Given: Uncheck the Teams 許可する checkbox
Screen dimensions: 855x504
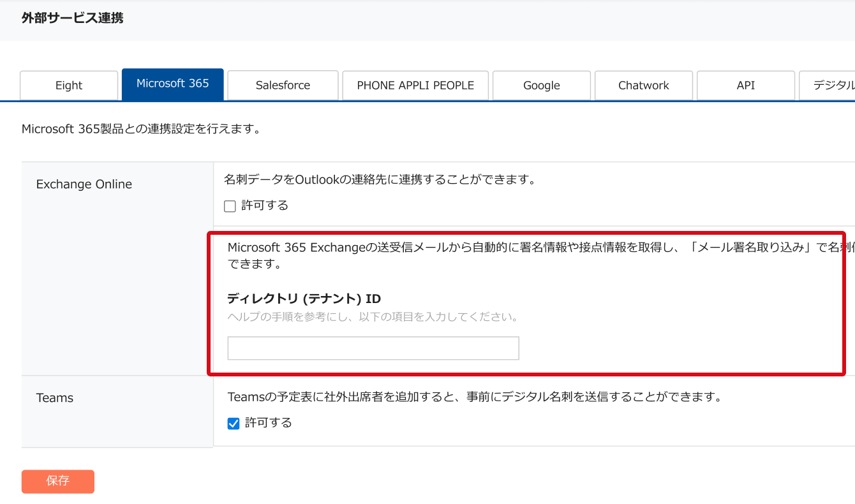Looking at the screenshot, I should pyautogui.click(x=234, y=423).
